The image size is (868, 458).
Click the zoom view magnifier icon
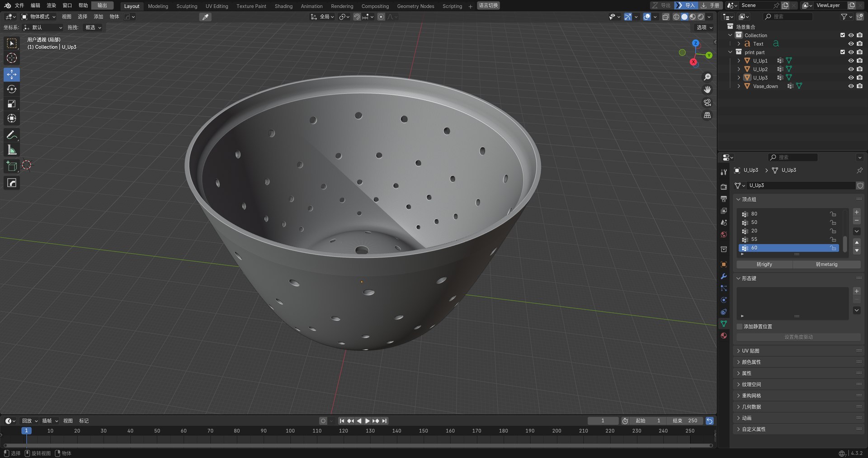pyautogui.click(x=708, y=77)
